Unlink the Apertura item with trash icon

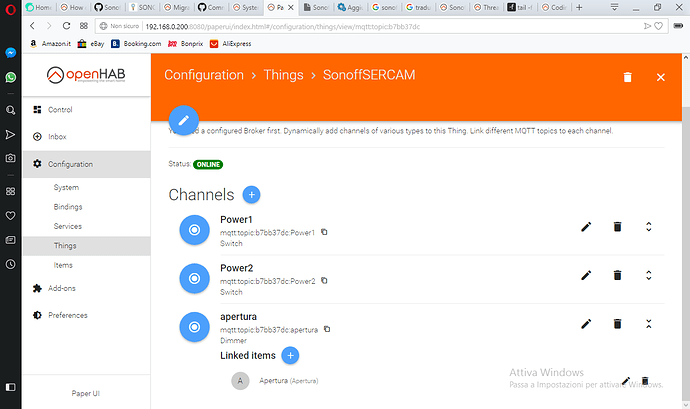(645, 381)
